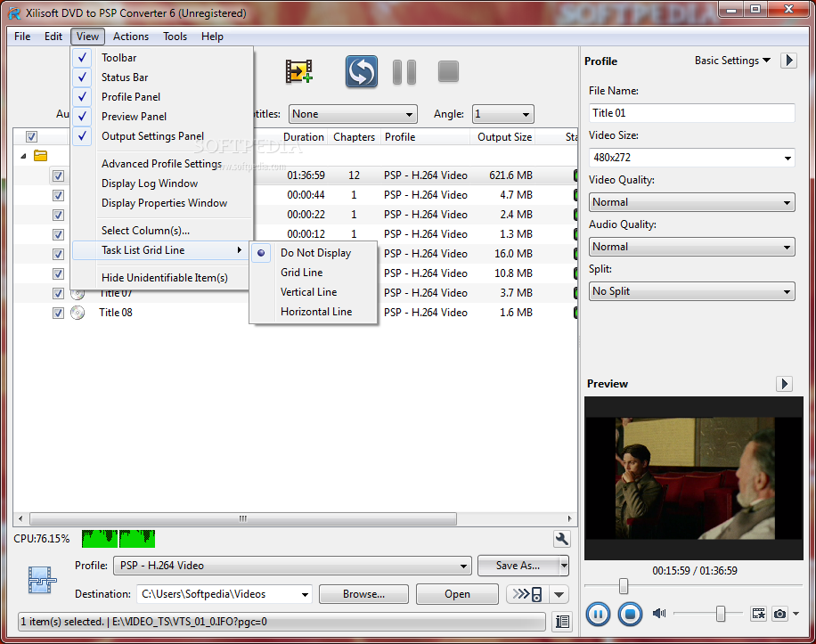
Task: Open the Video Size 480x272 dropdown
Action: point(691,157)
